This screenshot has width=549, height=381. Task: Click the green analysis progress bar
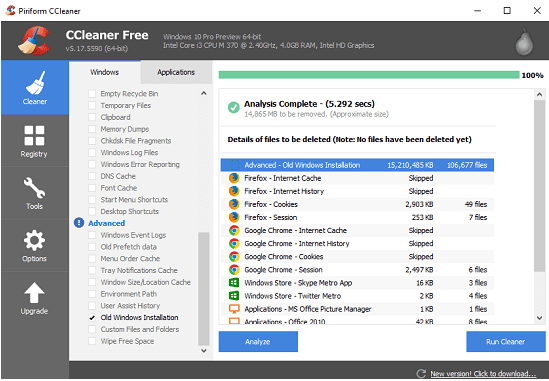point(369,75)
